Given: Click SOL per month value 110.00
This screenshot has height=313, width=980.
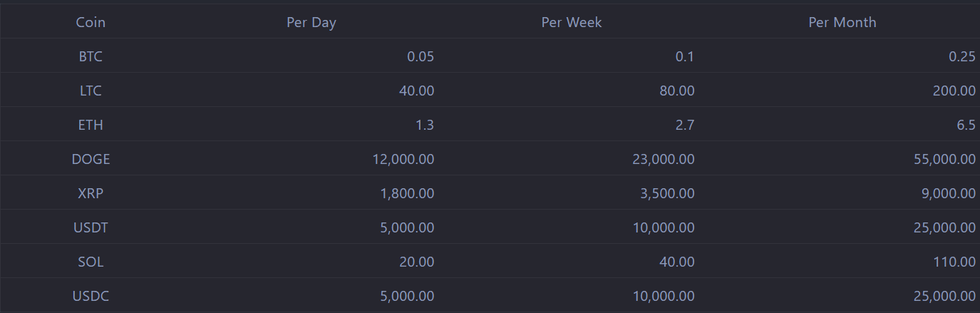Looking at the screenshot, I should point(954,262).
